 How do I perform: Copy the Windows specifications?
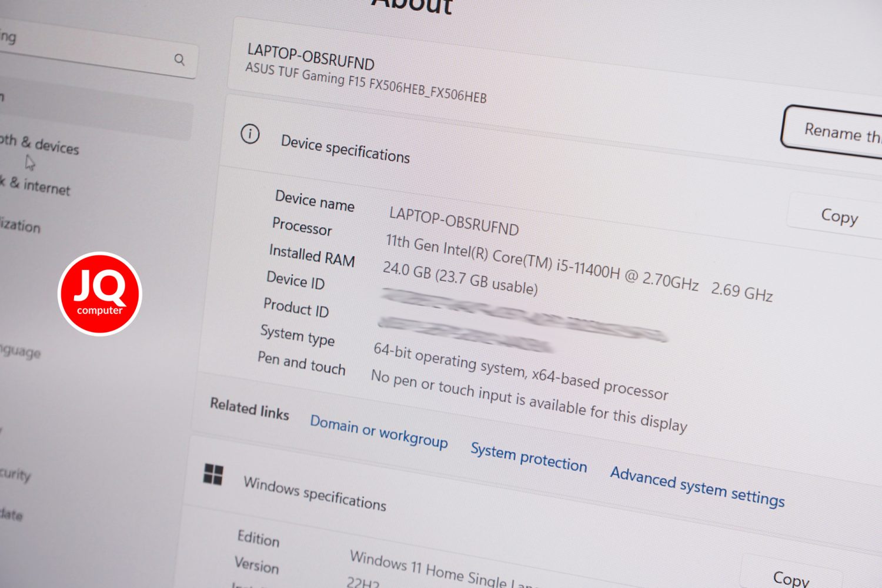pos(791,579)
